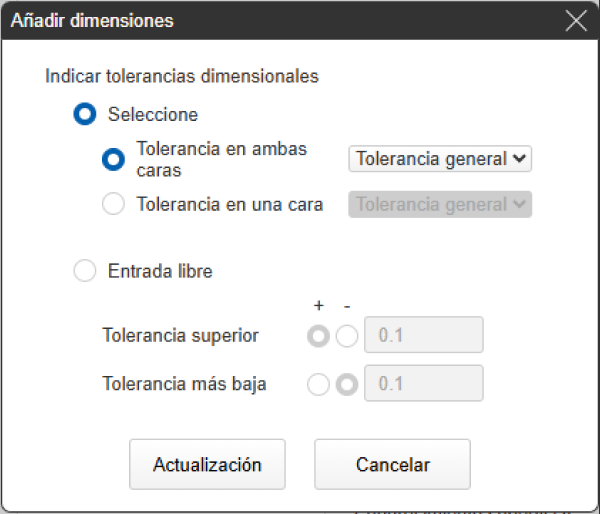Pick minus sign radio for Tolerancia superior
The width and height of the screenshot is (600, 514).
(x=346, y=336)
